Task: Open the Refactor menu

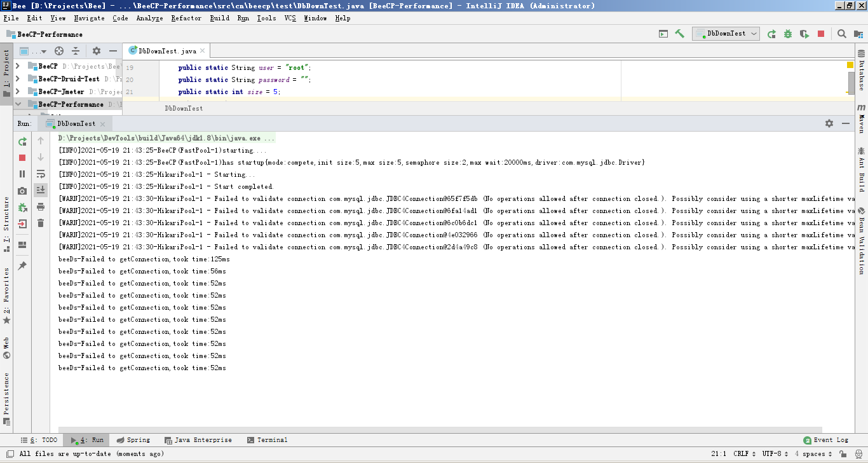Action: pos(186,18)
